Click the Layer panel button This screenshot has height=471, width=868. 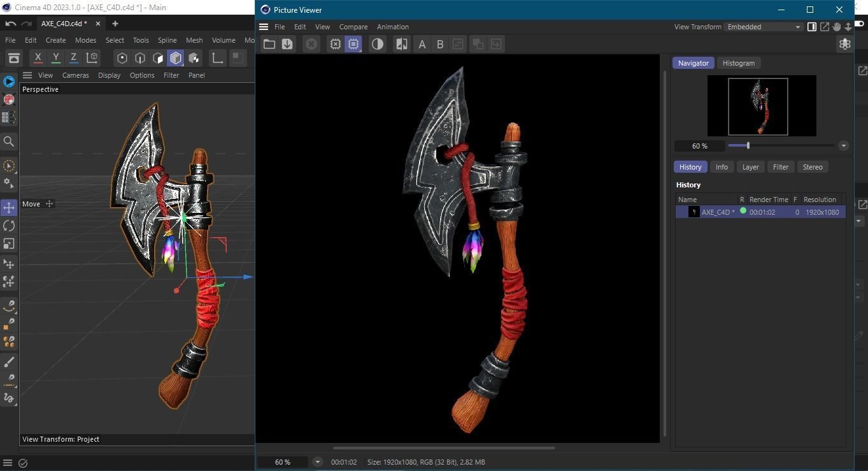click(x=750, y=166)
